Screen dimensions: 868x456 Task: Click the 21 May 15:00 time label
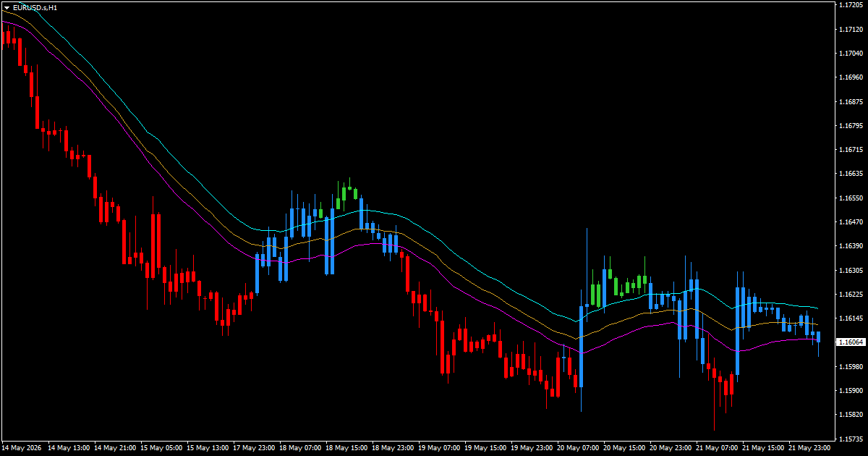click(763, 448)
